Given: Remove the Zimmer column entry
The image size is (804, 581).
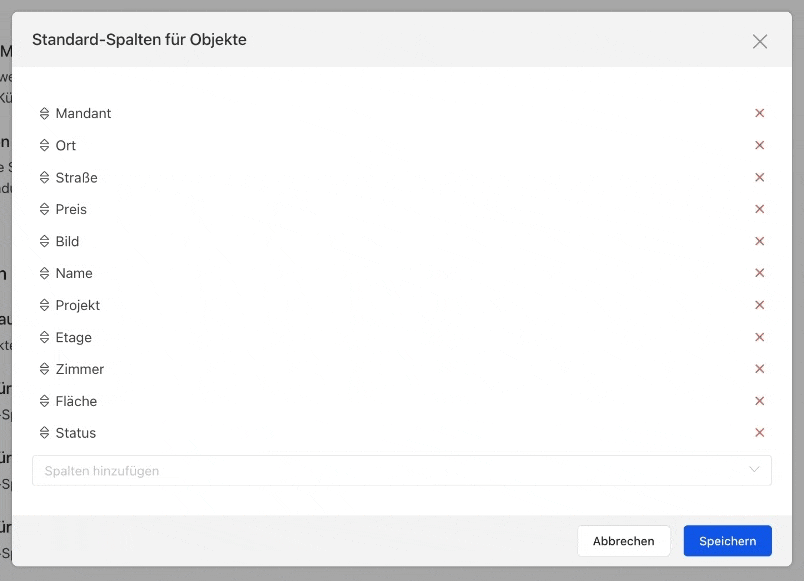Looking at the screenshot, I should click(759, 369).
